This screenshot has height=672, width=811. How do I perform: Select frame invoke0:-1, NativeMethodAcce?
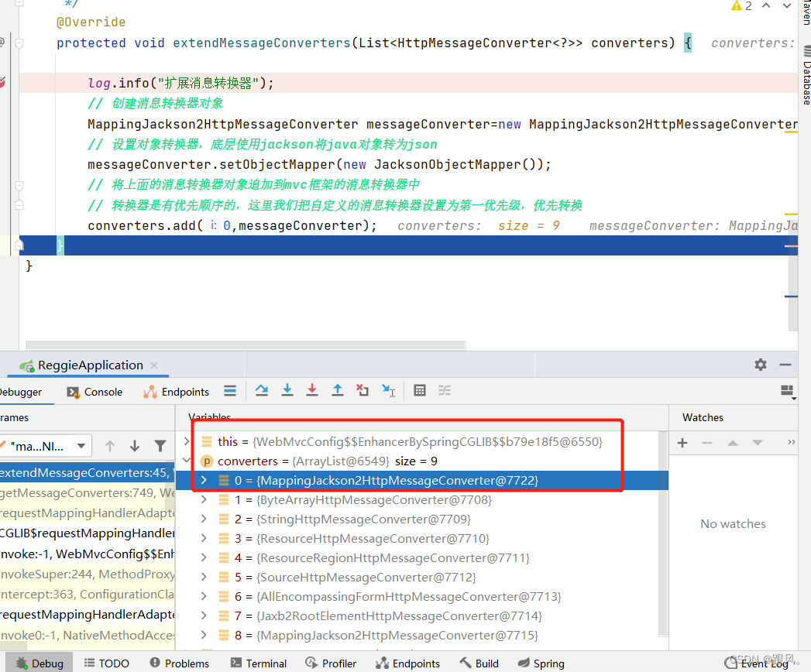pos(87,635)
